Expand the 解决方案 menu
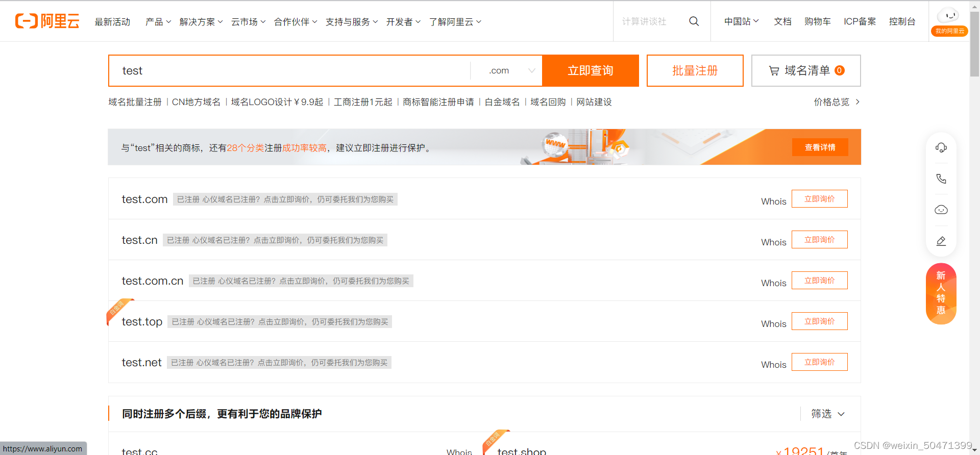The height and width of the screenshot is (455, 980). point(201,22)
